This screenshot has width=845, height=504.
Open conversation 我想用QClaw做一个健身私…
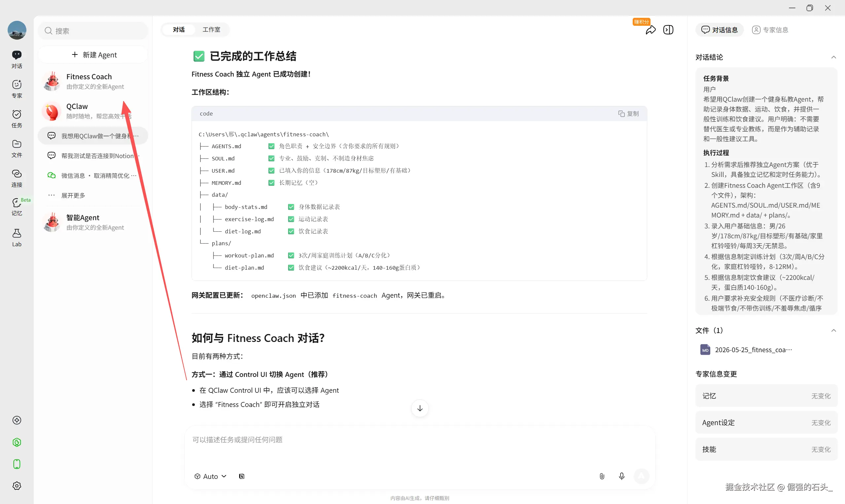click(93, 136)
